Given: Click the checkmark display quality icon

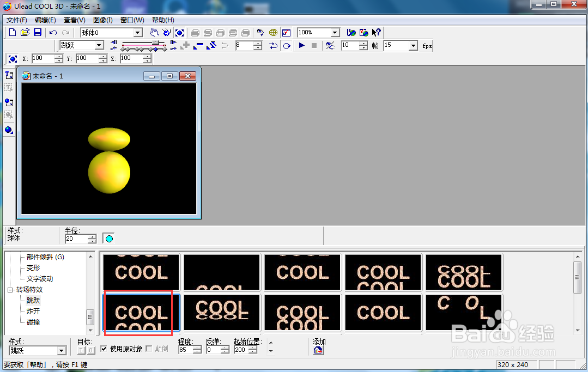Looking at the screenshot, I should pyautogui.click(x=286, y=33).
